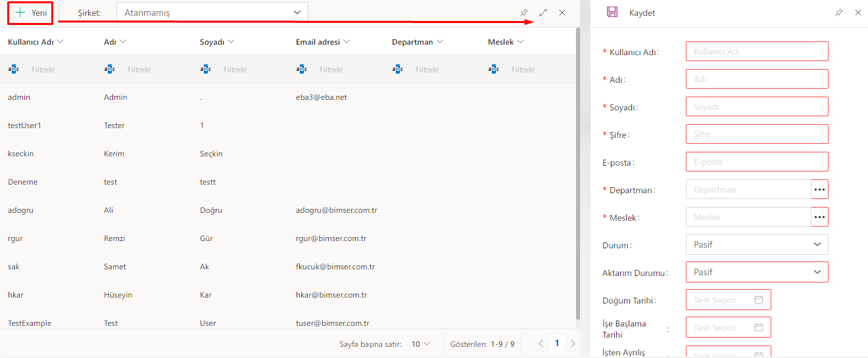Screen dimensions: 868x358
Task: Click the green plus Yeni icon
Action: point(20,12)
